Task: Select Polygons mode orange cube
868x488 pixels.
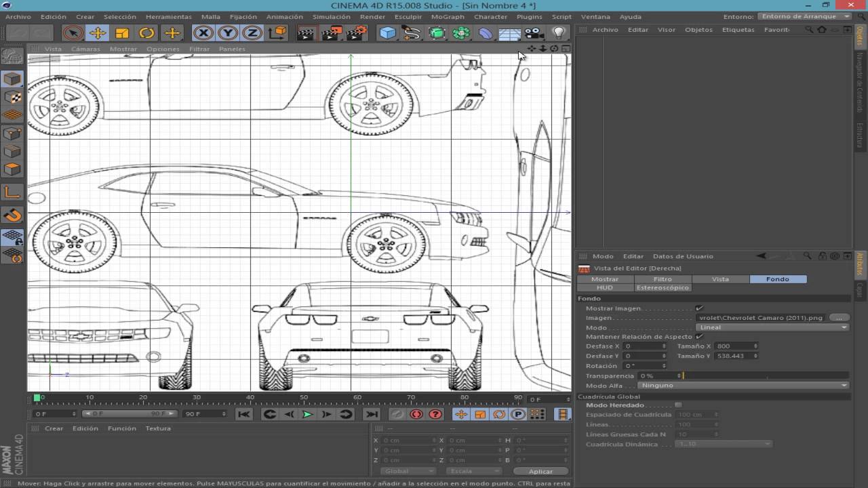Action: [12, 169]
